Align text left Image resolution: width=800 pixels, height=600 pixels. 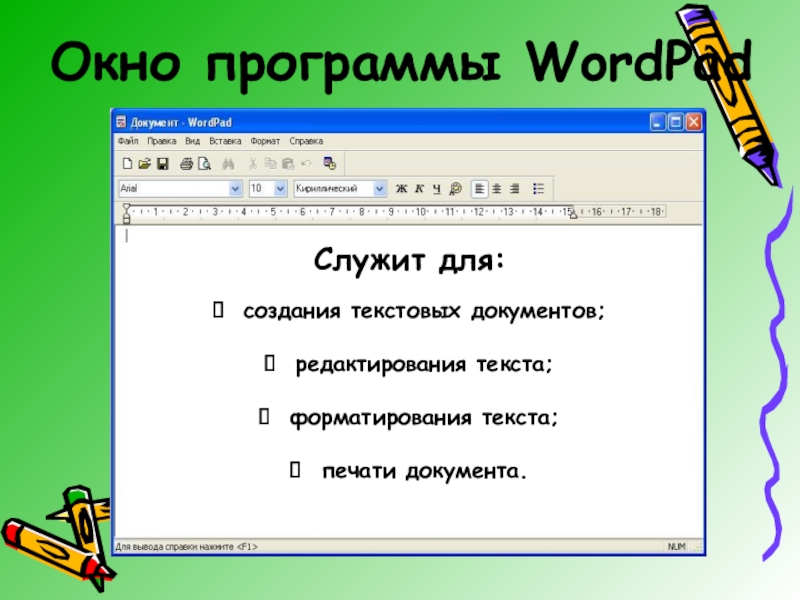coord(479,189)
